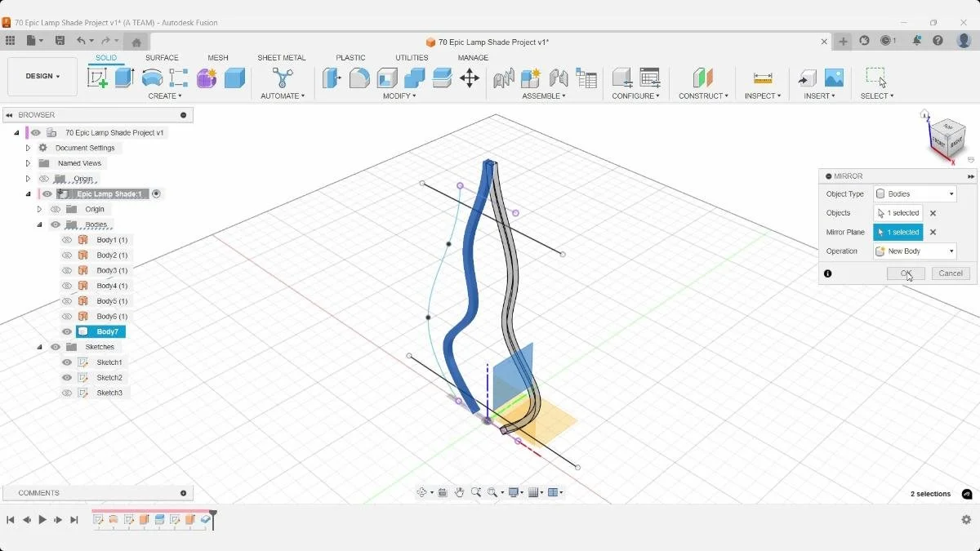Open the Operation New Body dropdown

915,251
